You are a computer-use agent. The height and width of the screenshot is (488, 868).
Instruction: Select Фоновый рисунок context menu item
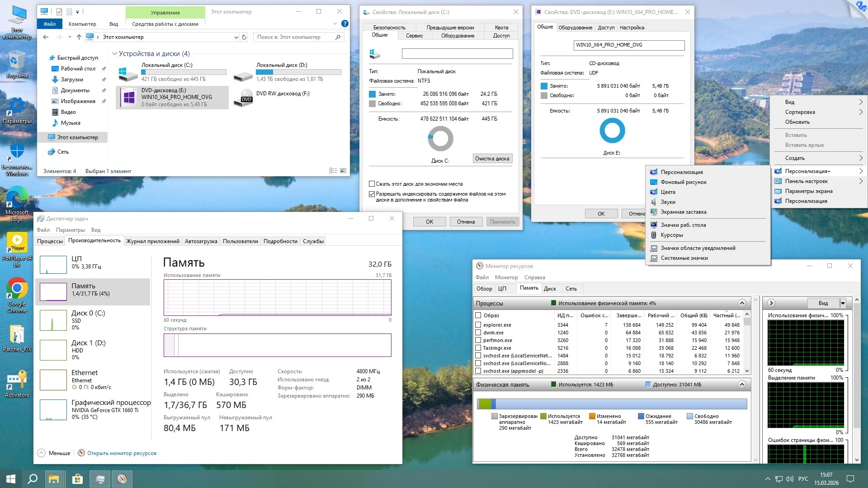(x=683, y=182)
